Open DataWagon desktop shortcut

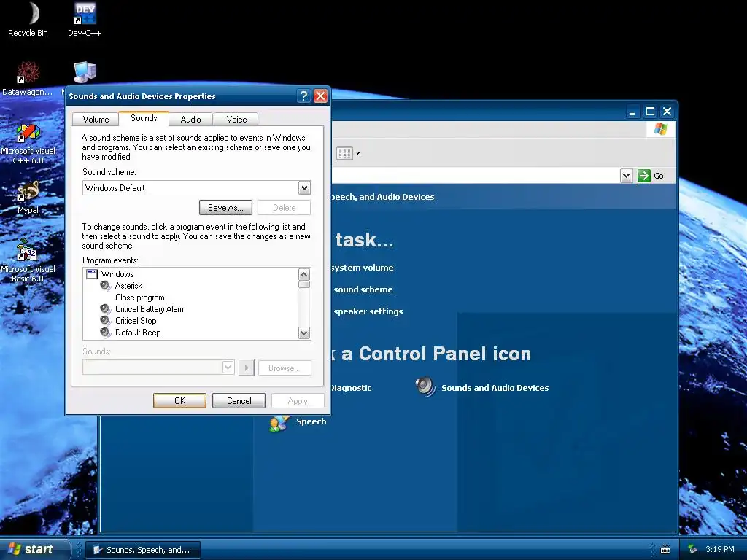[28, 79]
